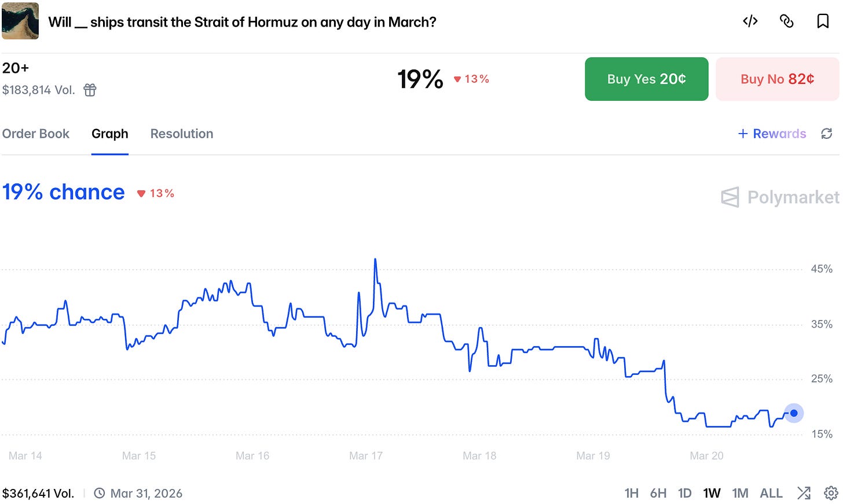Buy No at 82¢

[778, 79]
